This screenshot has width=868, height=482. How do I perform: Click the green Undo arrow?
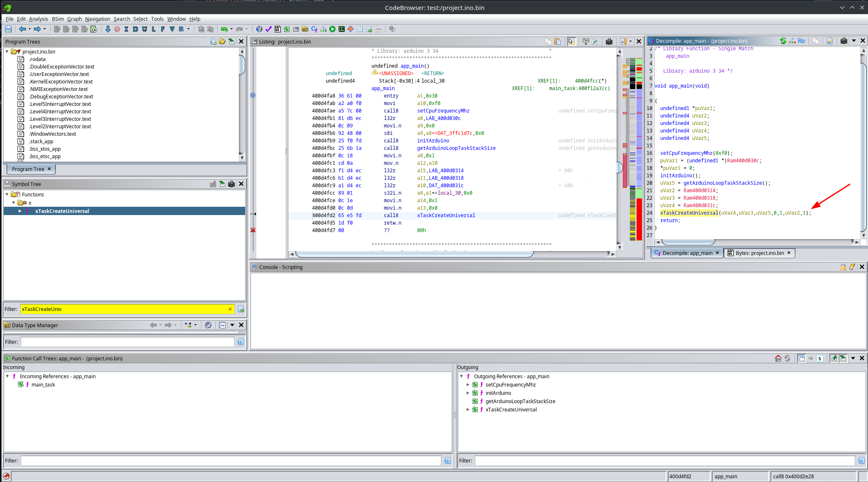224,29
